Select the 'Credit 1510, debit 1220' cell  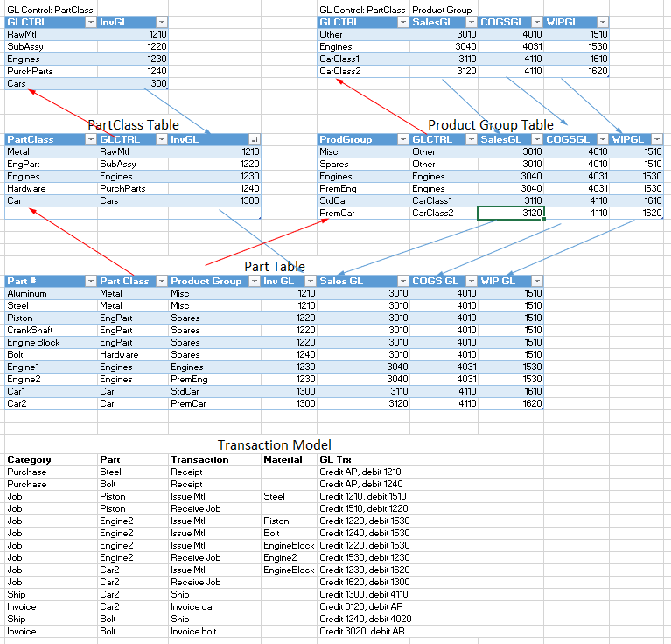(x=364, y=508)
